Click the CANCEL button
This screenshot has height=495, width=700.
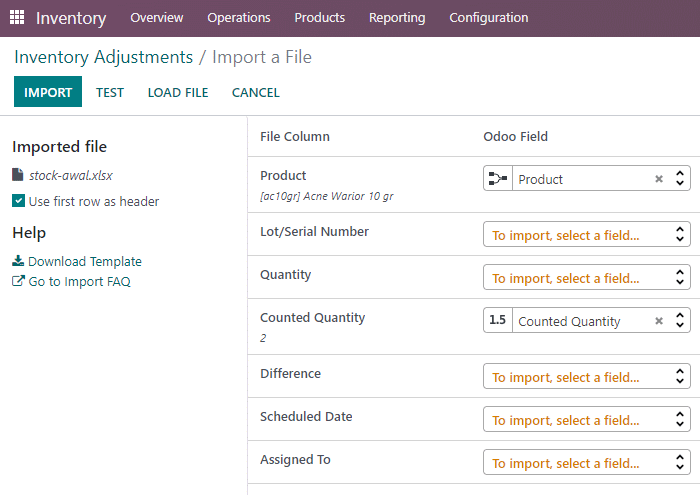pos(256,92)
